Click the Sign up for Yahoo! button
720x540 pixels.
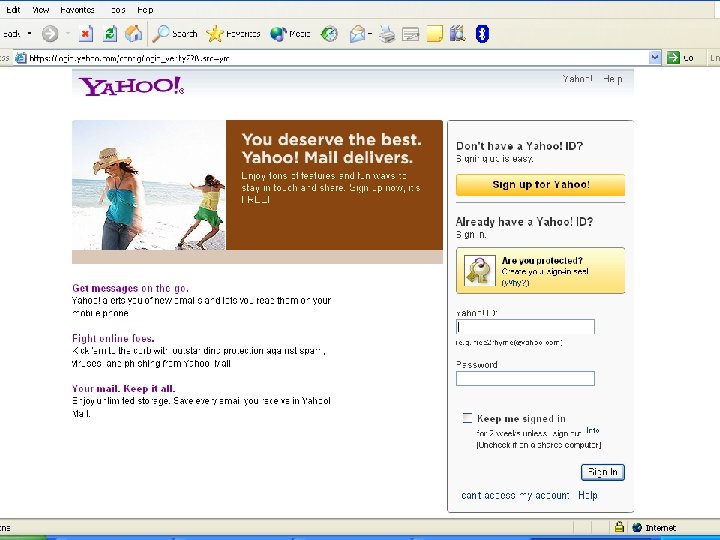[x=540, y=185]
